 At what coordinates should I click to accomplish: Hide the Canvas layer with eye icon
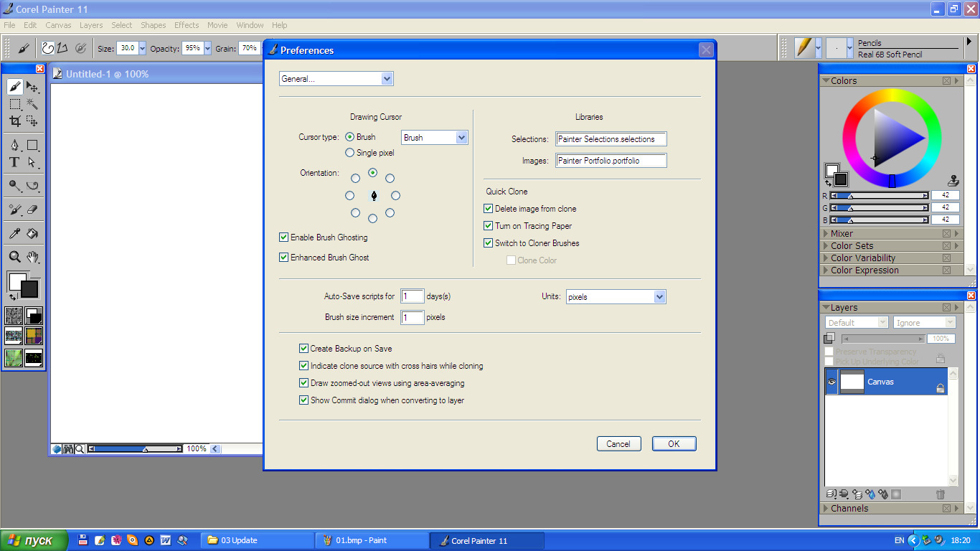tap(832, 382)
